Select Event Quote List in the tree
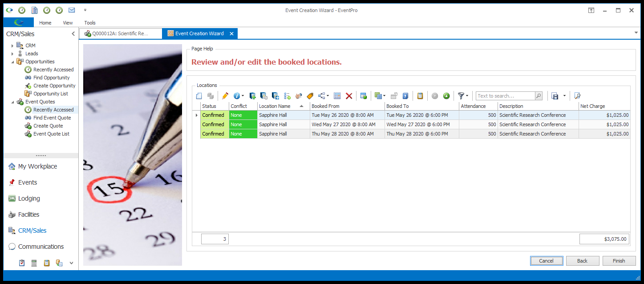 (x=51, y=134)
